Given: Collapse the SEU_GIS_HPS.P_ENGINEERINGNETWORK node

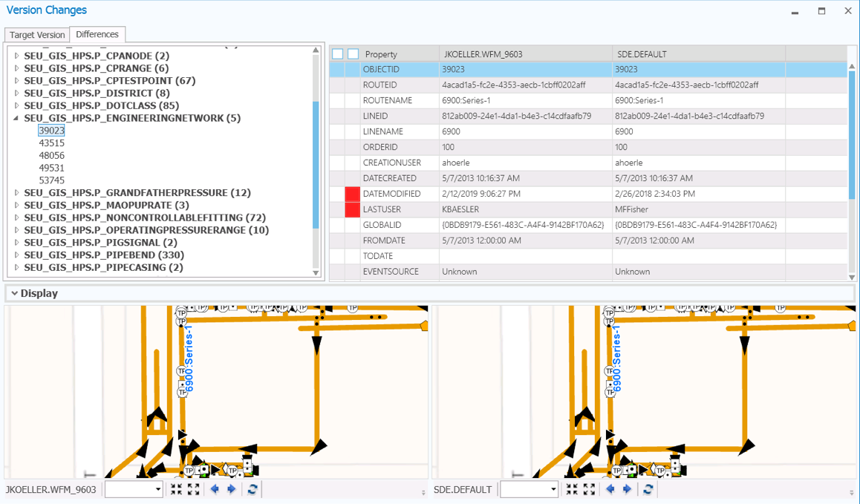Looking at the screenshot, I should click(16, 119).
